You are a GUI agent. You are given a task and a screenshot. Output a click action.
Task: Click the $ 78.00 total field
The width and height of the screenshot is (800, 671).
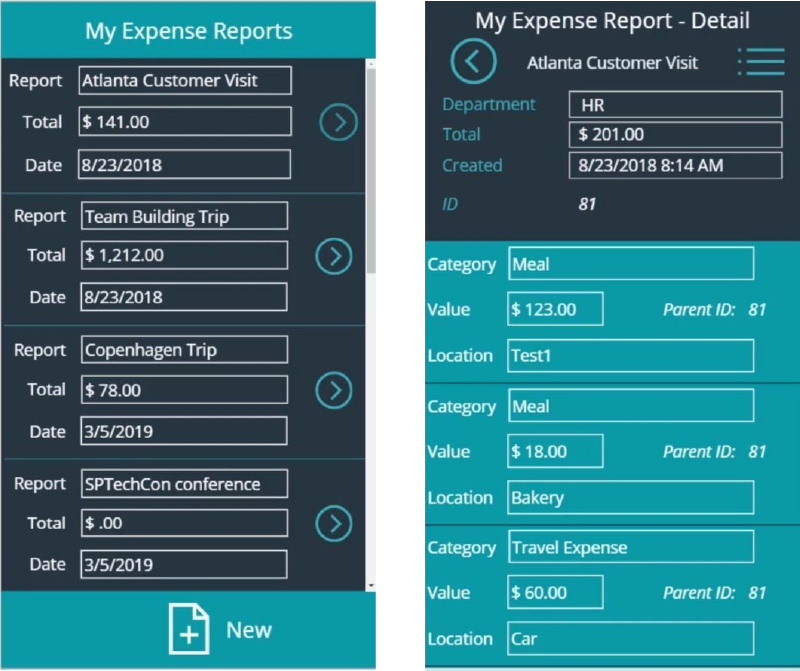coord(184,390)
